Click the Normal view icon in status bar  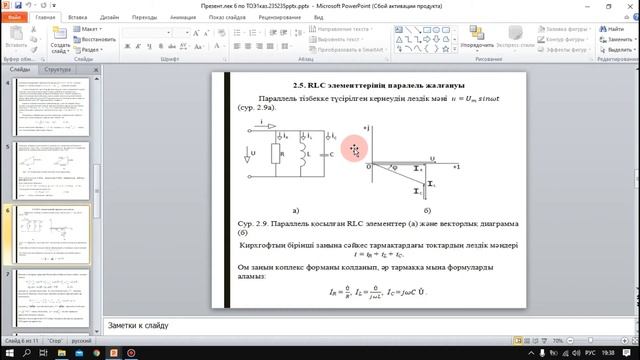(x=518, y=340)
